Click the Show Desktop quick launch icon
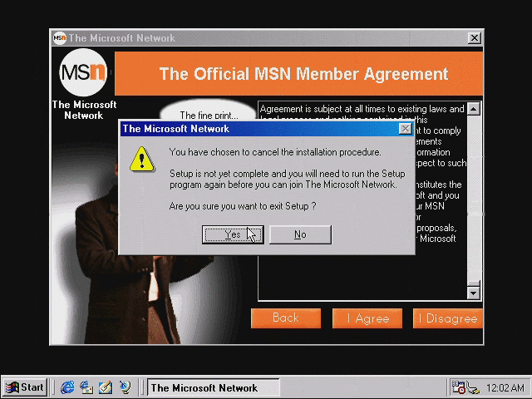Screen dimensions: 532x399 click(x=106, y=387)
